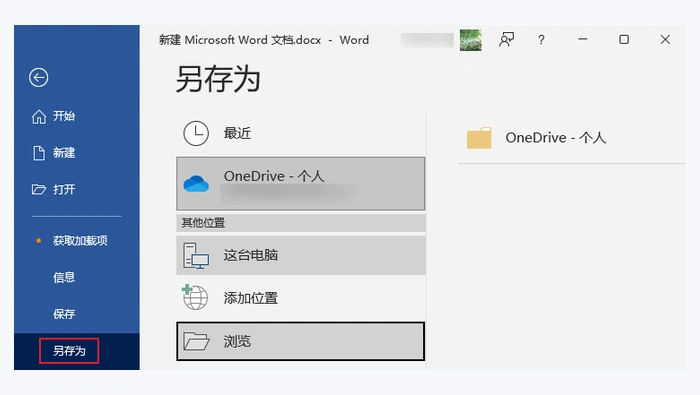Image resolution: width=700 pixels, height=395 pixels.
Task: Choose 保存 in the sidebar
Action: 64,314
